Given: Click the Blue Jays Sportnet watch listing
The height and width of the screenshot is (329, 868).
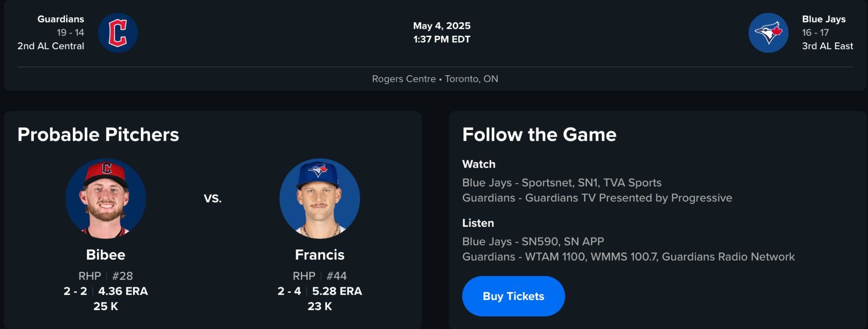Looking at the screenshot, I should 562,183.
